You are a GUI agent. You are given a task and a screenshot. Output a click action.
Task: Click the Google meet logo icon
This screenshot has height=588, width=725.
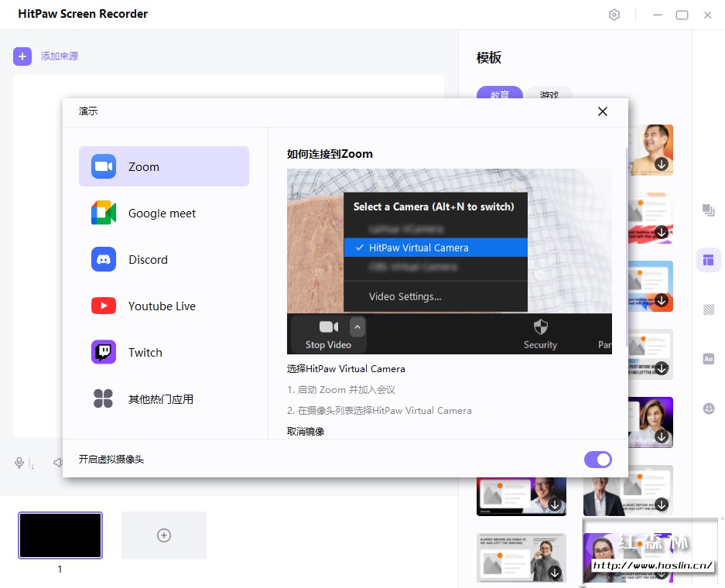coord(104,213)
